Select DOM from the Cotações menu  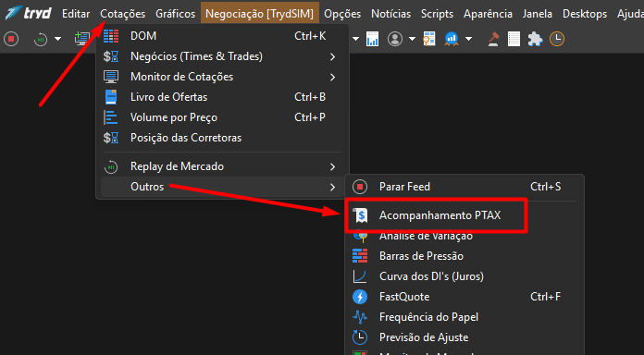click(x=222, y=36)
